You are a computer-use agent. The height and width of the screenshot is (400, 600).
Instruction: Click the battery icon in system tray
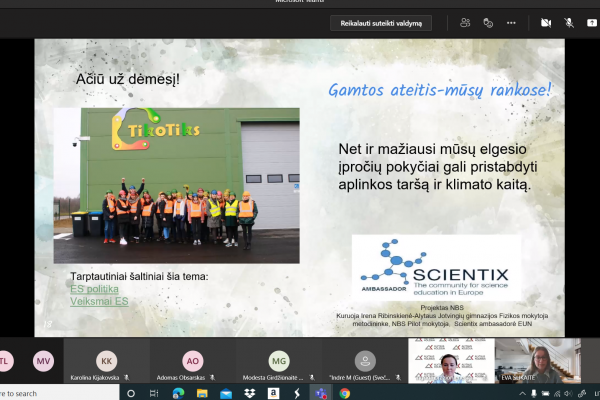pyautogui.click(x=546, y=394)
